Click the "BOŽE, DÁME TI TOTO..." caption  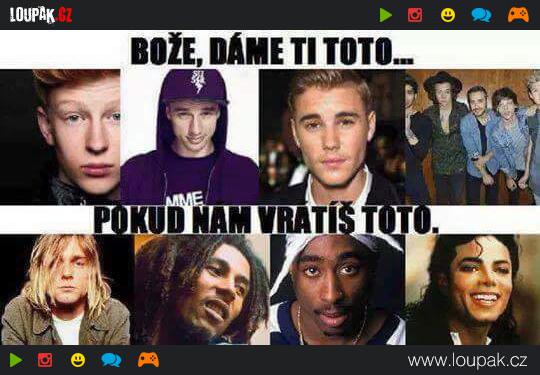click(272, 51)
